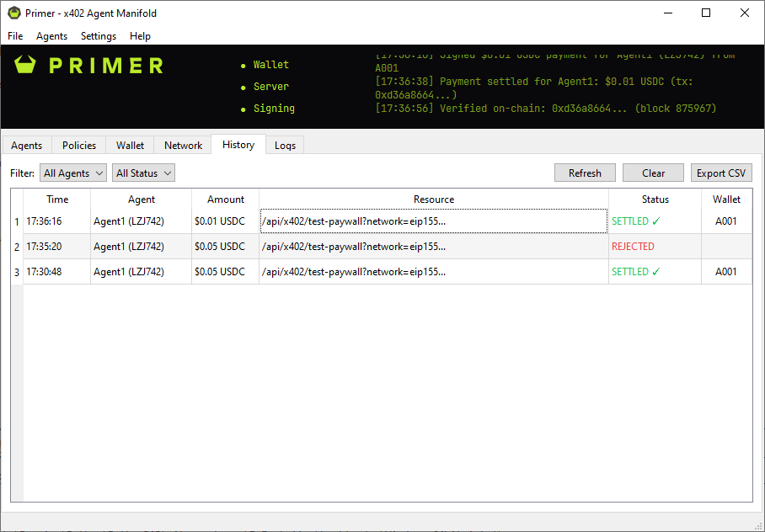Select row header number 2
765x532 pixels.
[x=17, y=247]
